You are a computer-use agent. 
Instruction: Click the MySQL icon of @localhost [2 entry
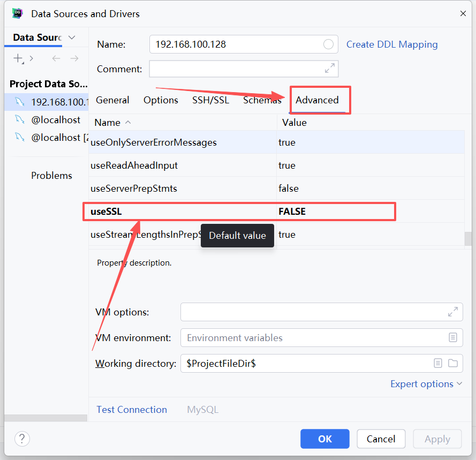pyautogui.click(x=20, y=137)
